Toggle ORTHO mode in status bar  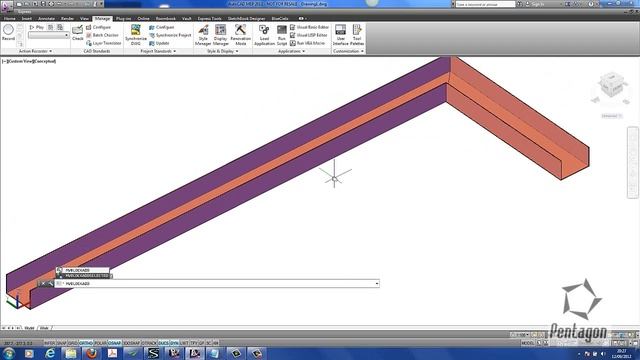pyautogui.click(x=86, y=343)
